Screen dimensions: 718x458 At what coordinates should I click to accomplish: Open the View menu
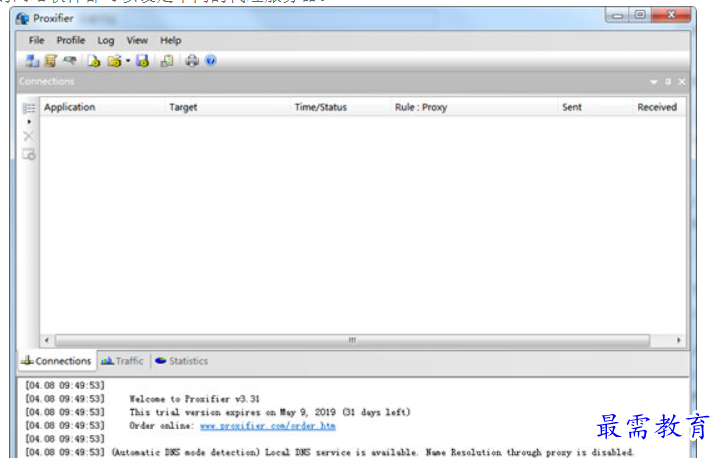137,40
